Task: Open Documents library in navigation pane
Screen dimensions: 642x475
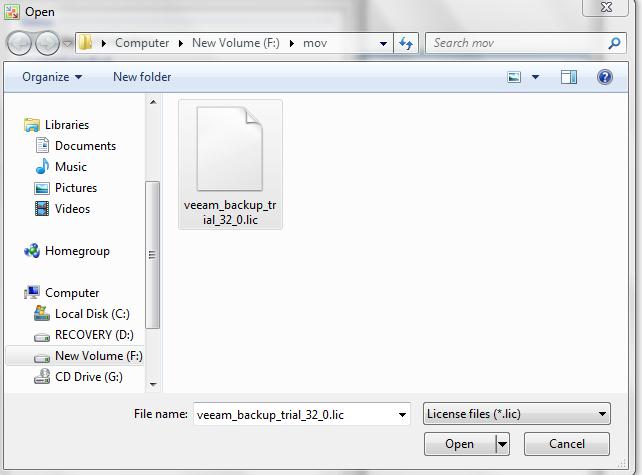Action: [85, 146]
